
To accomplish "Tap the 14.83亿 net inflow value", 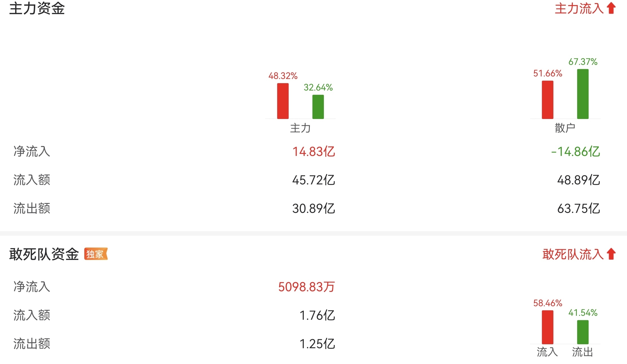I will click(314, 152).
